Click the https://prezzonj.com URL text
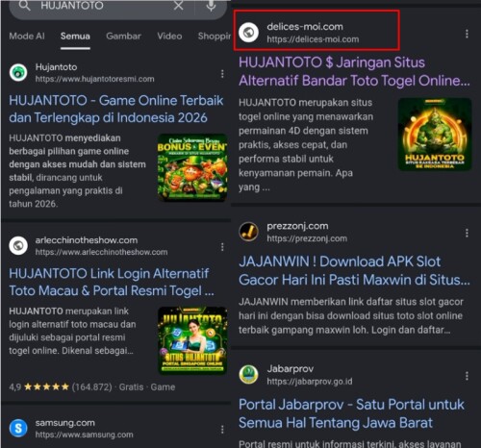The height and width of the screenshot is (448, 481). pos(307,238)
